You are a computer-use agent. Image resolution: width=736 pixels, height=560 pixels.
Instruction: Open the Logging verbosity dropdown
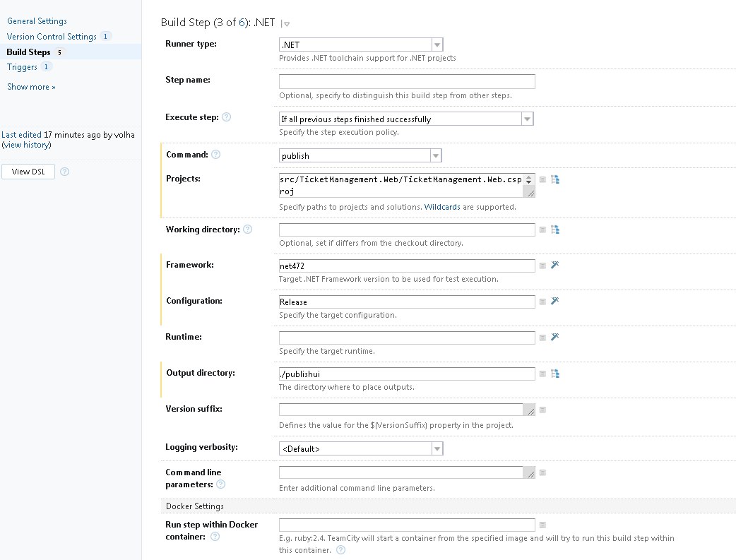pyautogui.click(x=361, y=448)
